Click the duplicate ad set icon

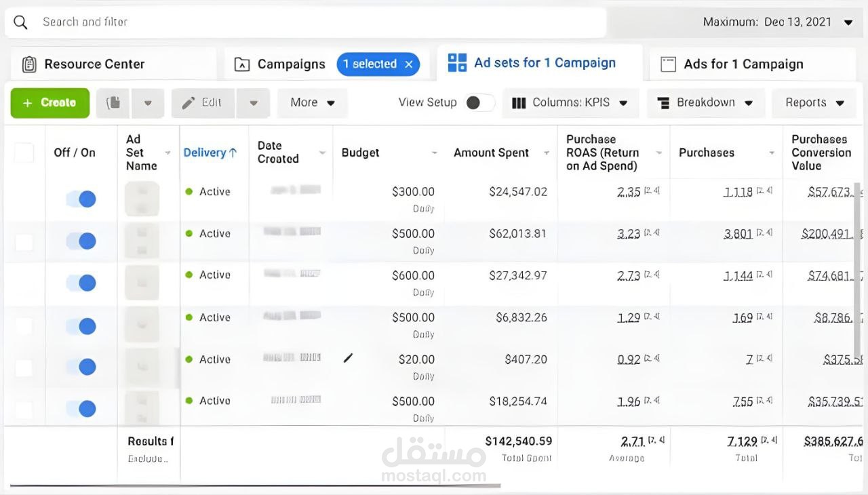coord(114,103)
